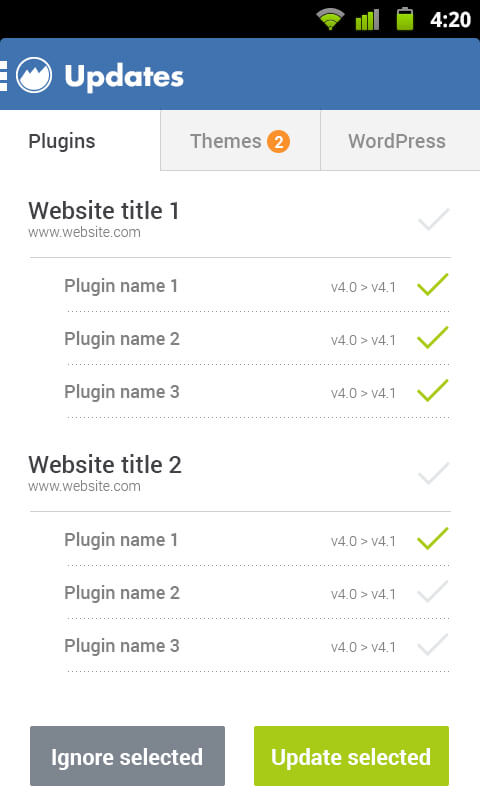Tap the signal strength bars icon

pos(367,20)
